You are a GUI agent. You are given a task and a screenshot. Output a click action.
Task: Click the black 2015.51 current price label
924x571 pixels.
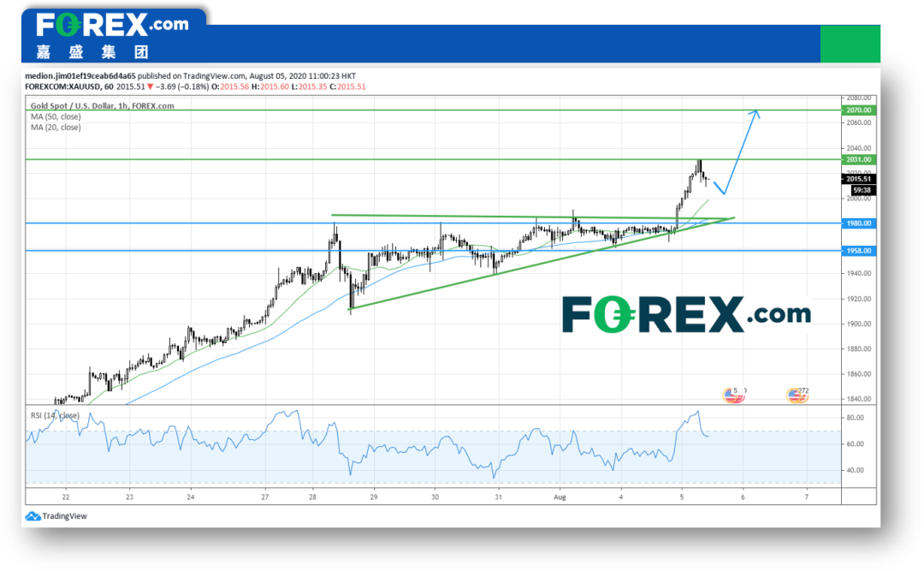(859, 179)
